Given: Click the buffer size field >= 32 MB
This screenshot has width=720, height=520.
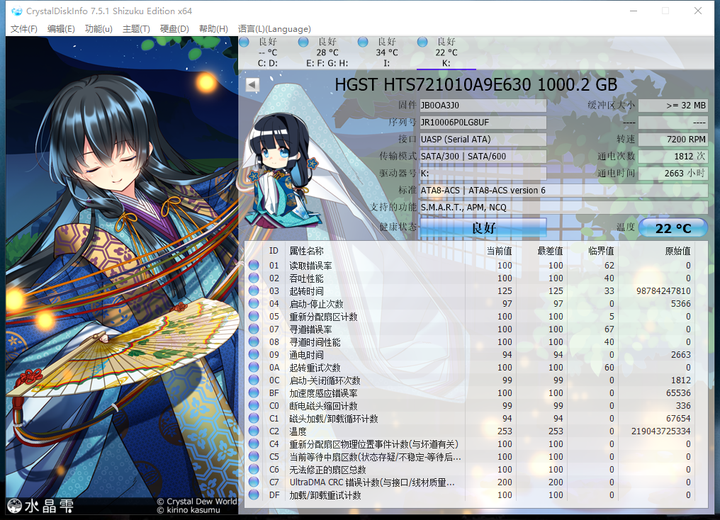Looking at the screenshot, I should tap(673, 106).
